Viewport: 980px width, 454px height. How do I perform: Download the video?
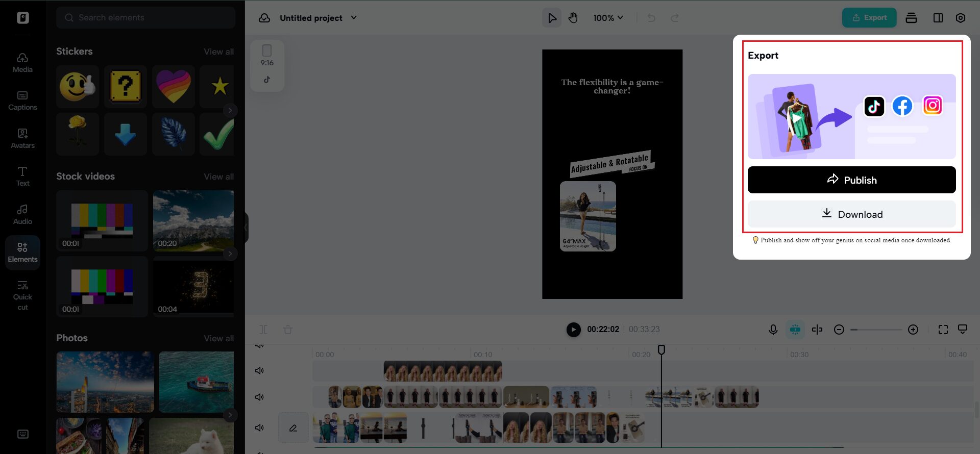851,214
